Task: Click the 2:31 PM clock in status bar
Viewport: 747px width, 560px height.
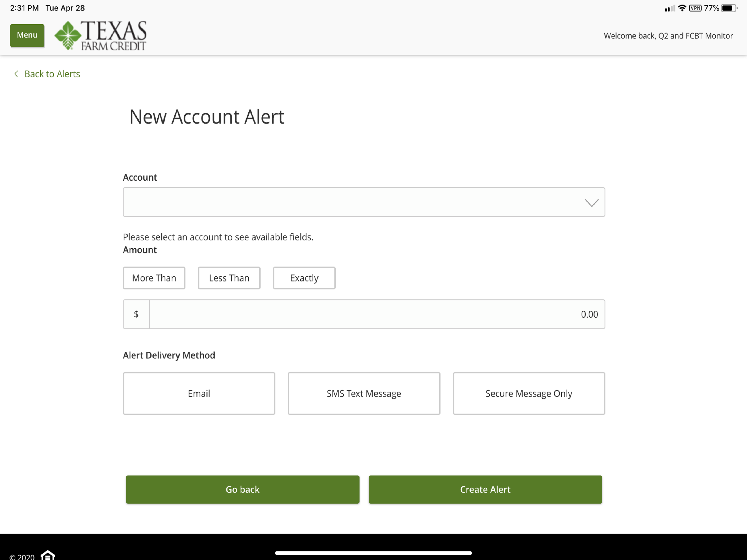Action: 24,8
